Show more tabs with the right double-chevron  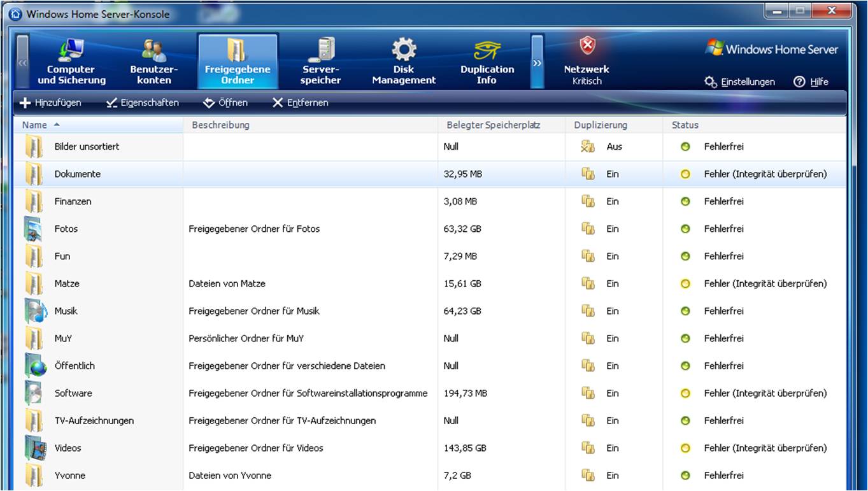click(537, 62)
